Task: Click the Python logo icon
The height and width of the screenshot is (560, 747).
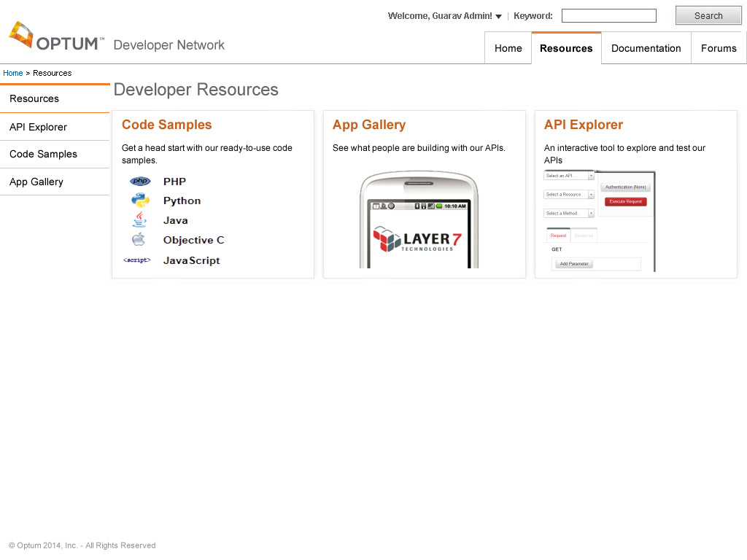Action: [x=140, y=201]
